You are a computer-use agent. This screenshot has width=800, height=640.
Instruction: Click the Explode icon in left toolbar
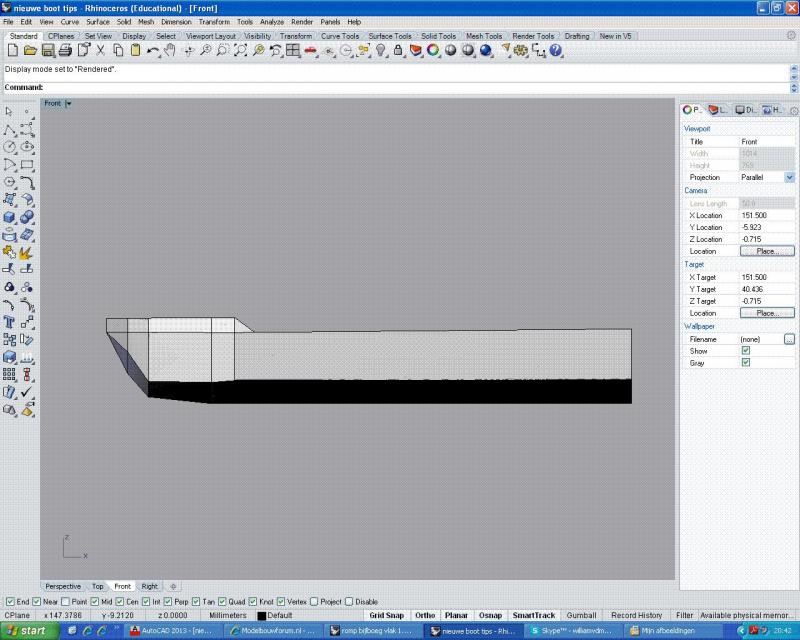pyautogui.click(x=25, y=252)
